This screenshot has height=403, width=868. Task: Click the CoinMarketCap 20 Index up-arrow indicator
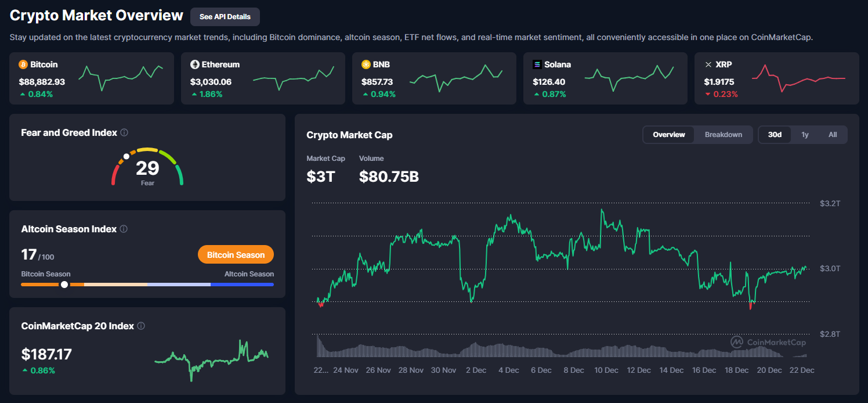pos(24,370)
